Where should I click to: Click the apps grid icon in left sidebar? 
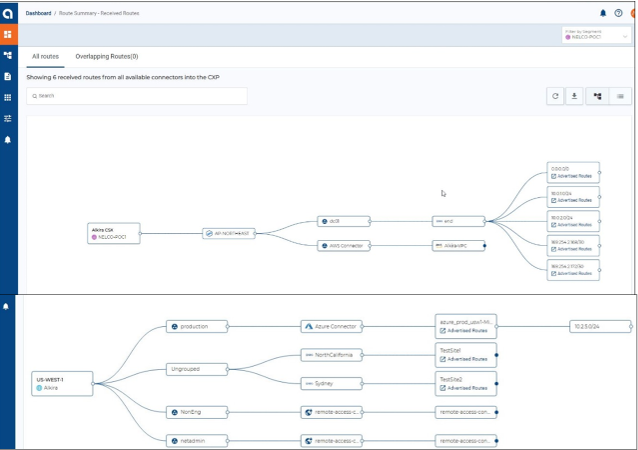click(8, 97)
